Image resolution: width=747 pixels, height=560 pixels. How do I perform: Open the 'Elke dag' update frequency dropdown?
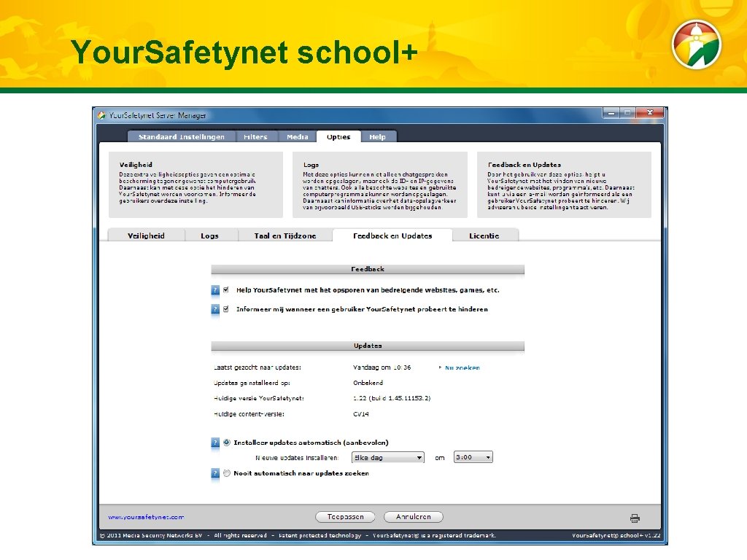pos(388,457)
